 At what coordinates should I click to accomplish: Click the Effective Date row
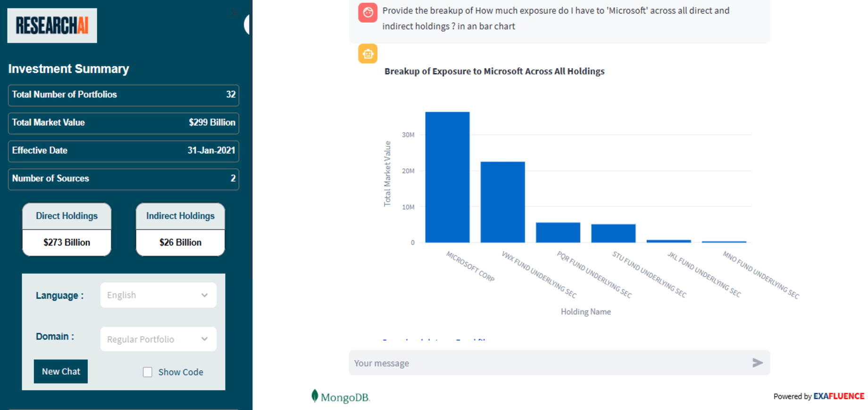tap(124, 151)
